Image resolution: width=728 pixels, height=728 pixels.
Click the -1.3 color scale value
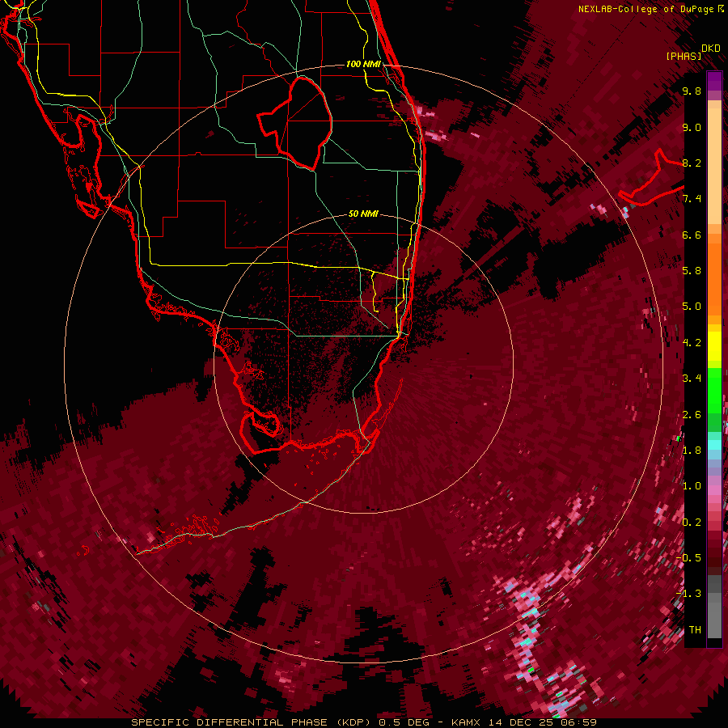pyautogui.click(x=690, y=594)
